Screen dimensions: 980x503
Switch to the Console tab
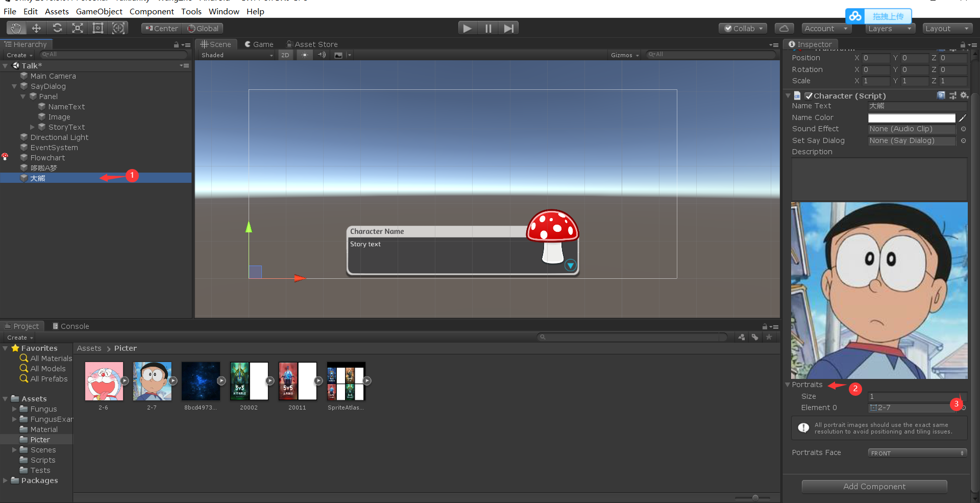click(x=70, y=326)
